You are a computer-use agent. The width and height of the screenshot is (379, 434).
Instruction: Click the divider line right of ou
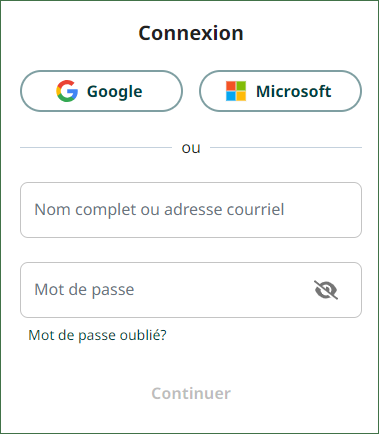click(286, 147)
